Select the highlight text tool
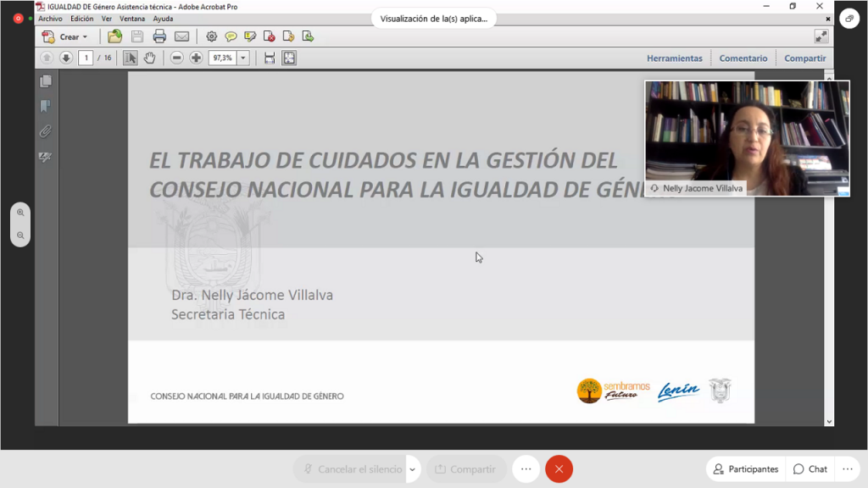The image size is (868, 488). coord(250,36)
